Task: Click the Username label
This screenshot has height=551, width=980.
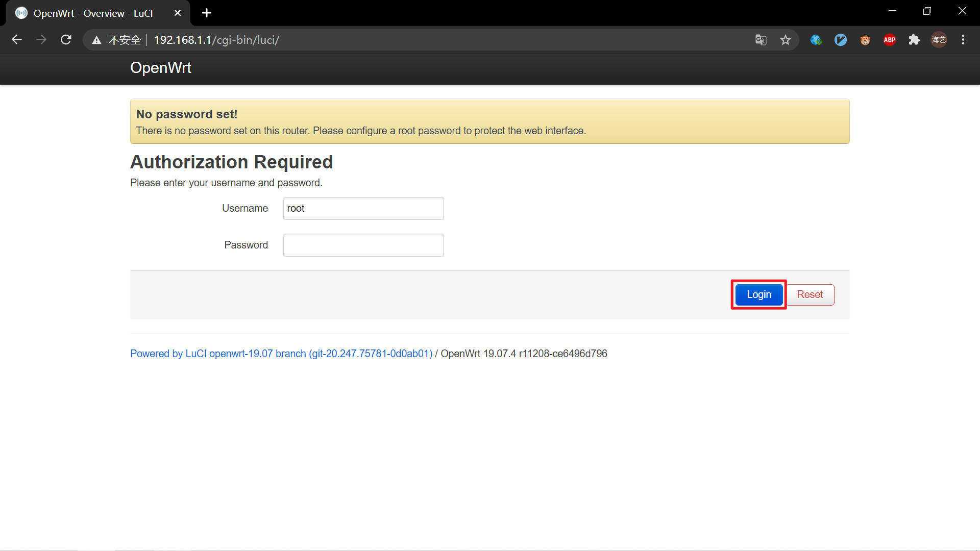Action: [x=244, y=208]
